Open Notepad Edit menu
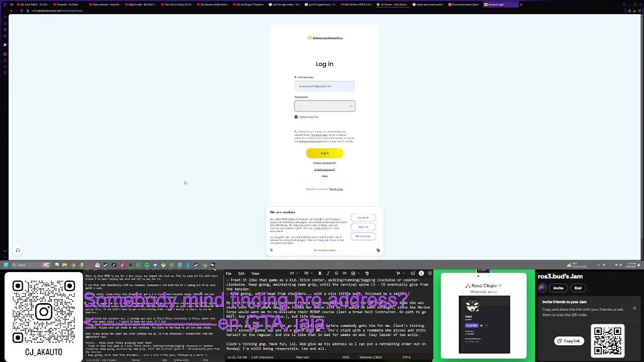This screenshot has height=362, width=644. 242,274
